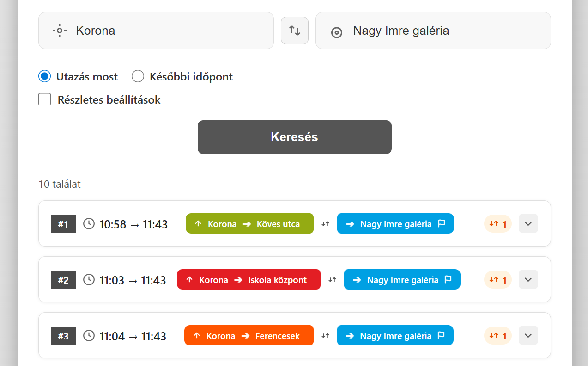Viewport: 588px width, 370px height.
Task: Enable the Részletes beállítások checkbox
Action: [44, 99]
